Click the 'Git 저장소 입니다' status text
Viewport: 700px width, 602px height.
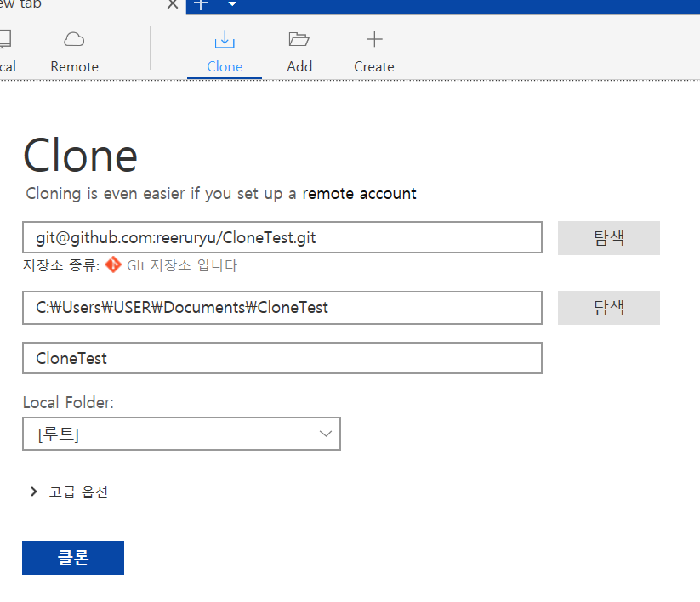point(182,265)
